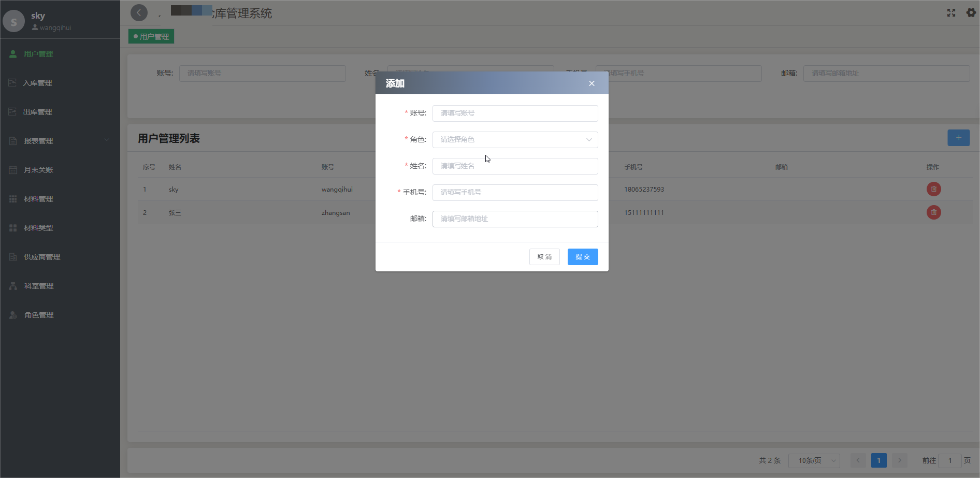Click the zhangsan account cell
Viewport: 980px width, 478px height.
click(336, 213)
